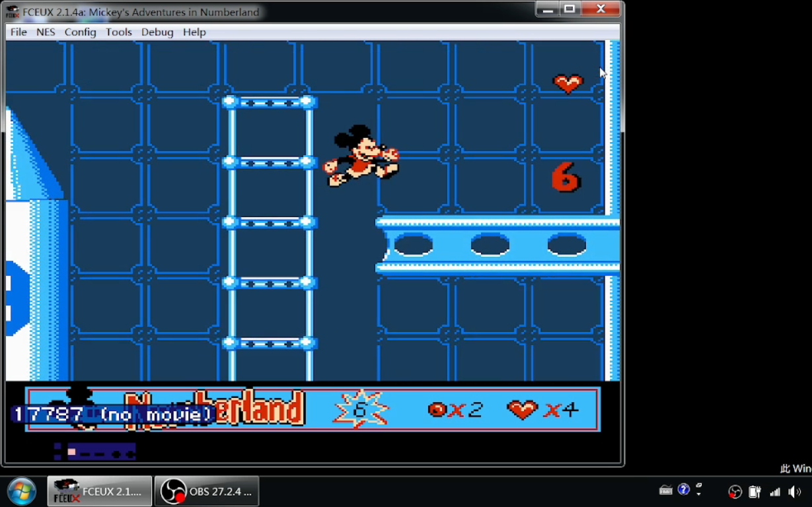Viewport: 812px width, 507px height.
Task: Click the volume speaker tray icon
Action: coord(795,492)
